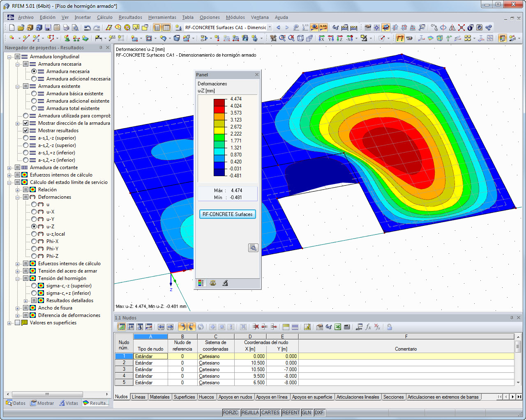Click the magnifier icon in the Panel

(x=253, y=248)
